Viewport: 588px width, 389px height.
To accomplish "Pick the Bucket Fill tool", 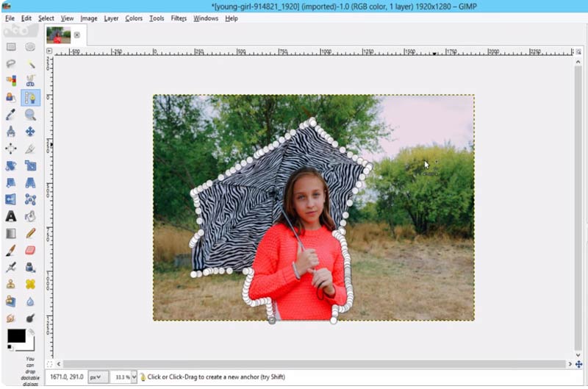I will [x=30, y=216].
